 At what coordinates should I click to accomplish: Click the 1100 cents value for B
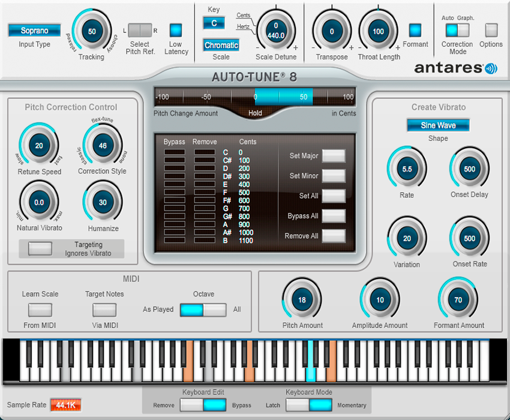pos(246,241)
